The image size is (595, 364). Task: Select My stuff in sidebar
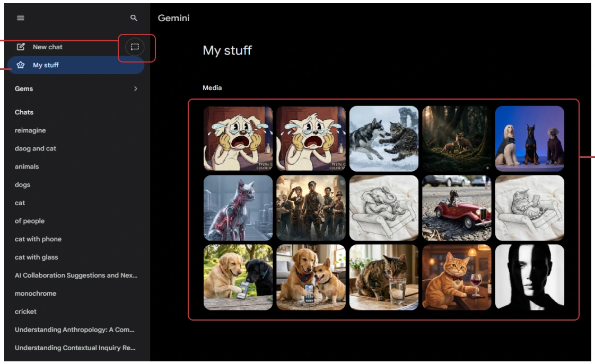point(75,65)
